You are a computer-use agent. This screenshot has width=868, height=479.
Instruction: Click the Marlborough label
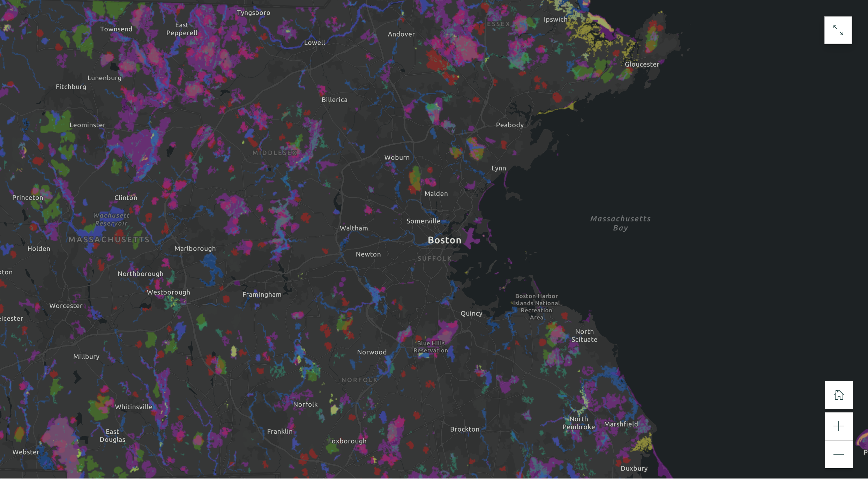click(195, 249)
